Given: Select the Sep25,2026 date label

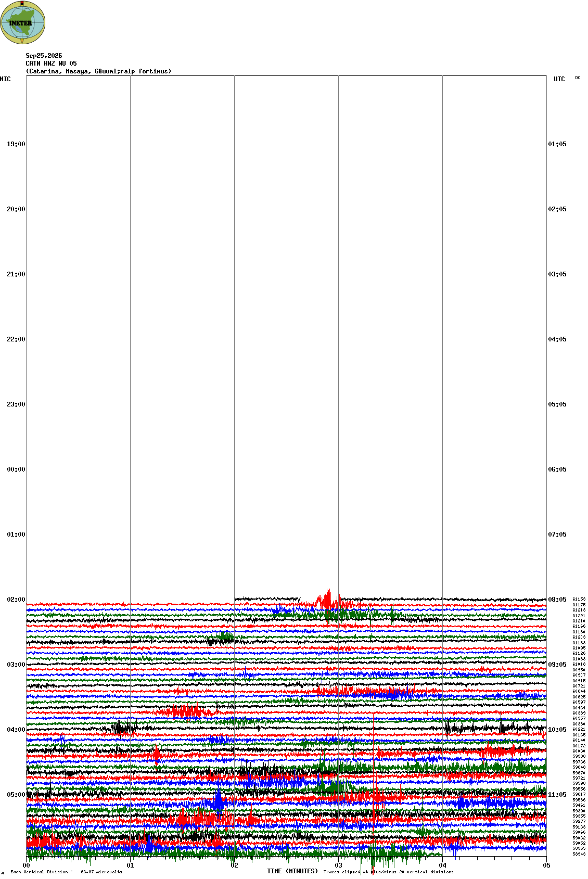Looking at the screenshot, I should [44, 56].
